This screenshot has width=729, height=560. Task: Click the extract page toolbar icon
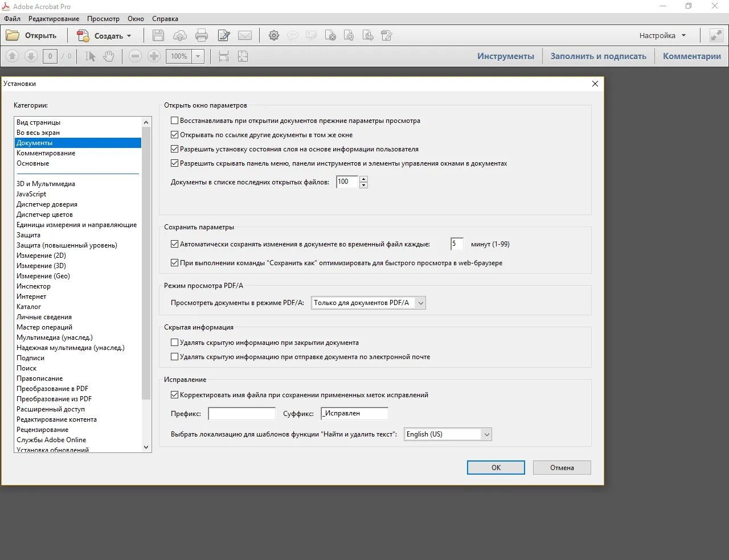[x=368, y=36]
